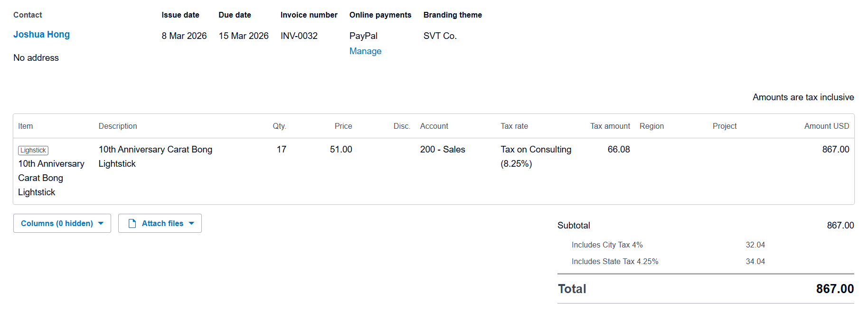Click the issue date 8 Mar 2026
The height and width of the screenshot is (323, 868).
click(184, 36)
